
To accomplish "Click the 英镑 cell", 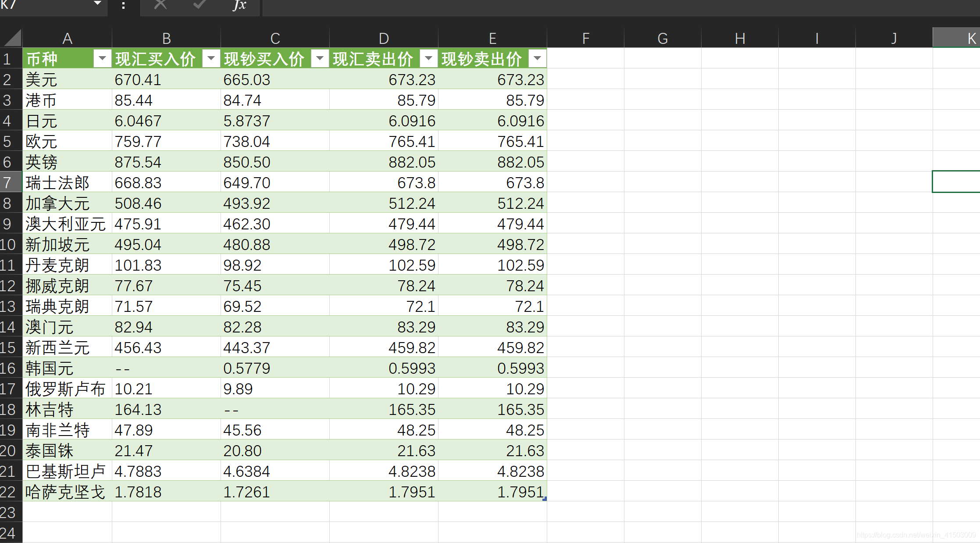I will 68,161.
